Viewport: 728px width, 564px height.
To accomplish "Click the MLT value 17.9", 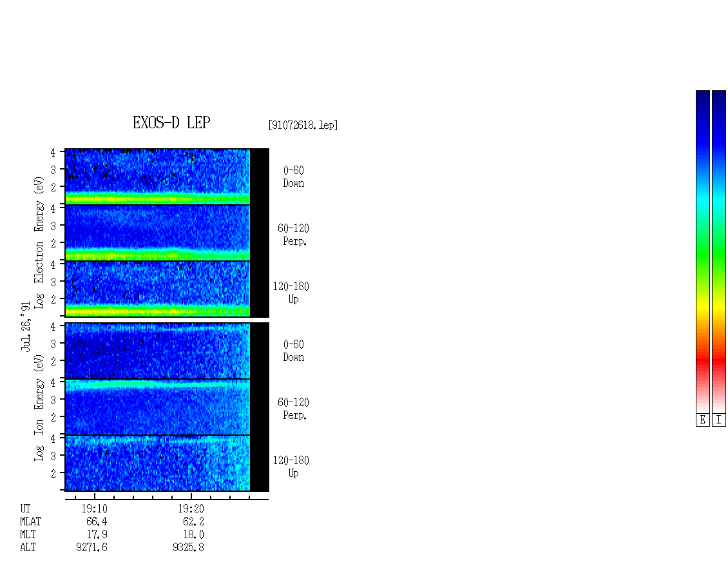I will point(97,535).
